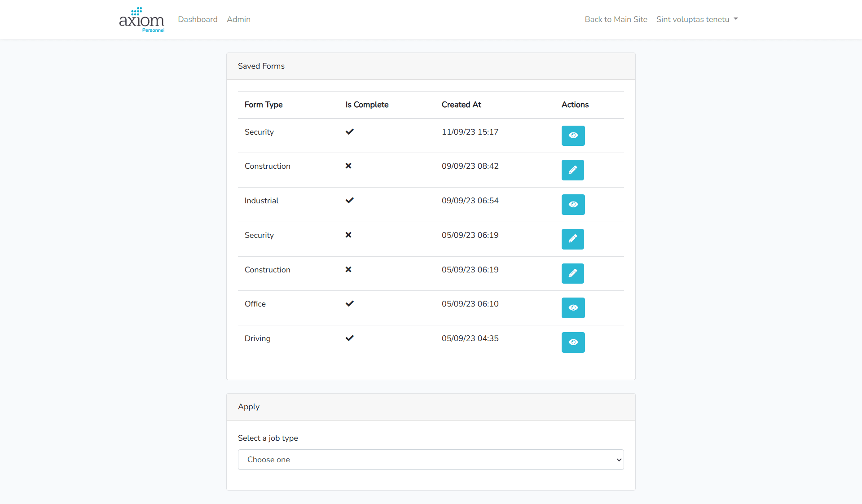This screenshot has height=504, width=862.
Task: View the Driving form with eye icon
Action: click(573, 342)
